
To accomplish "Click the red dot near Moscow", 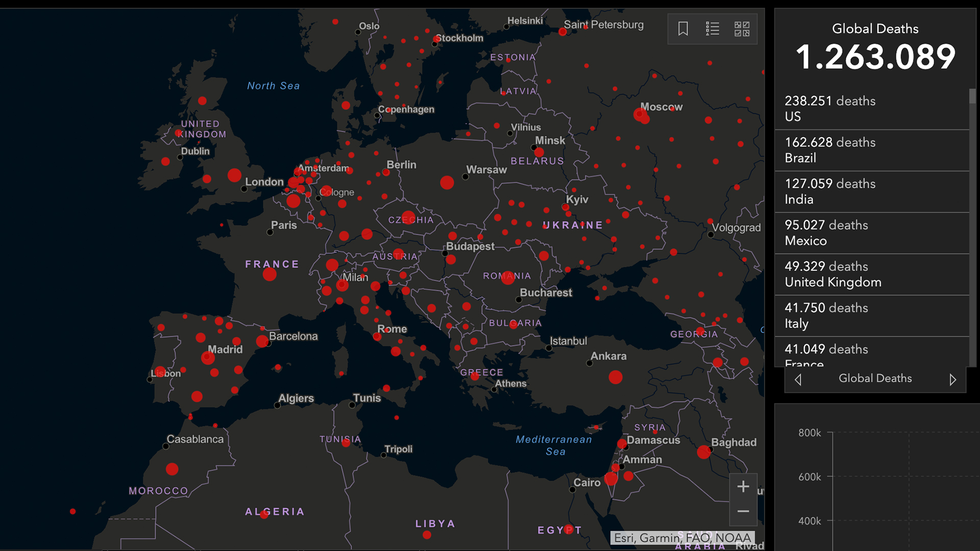I will [641, 115].
